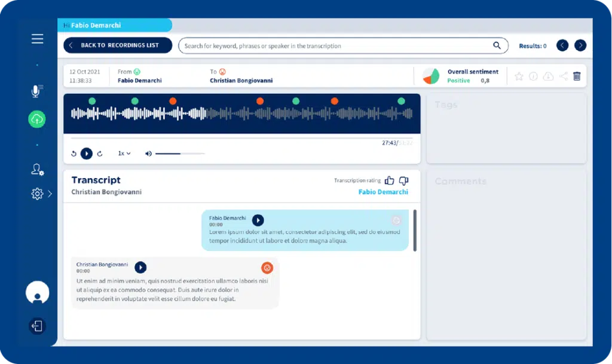Screen dimensions: 612x364
Task: Mute audio by clicking the speaker icon
Action: 148,153
